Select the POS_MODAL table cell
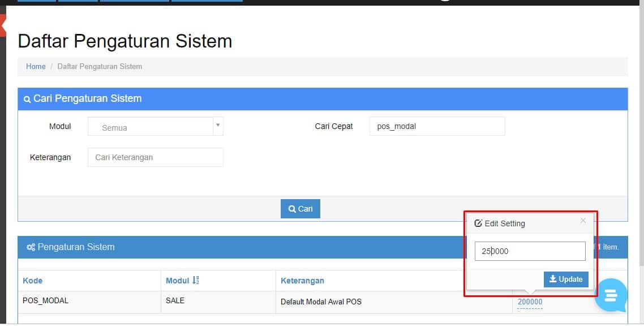Image resolution: width=644 pixels, height=327 pixels. [45, 301]
